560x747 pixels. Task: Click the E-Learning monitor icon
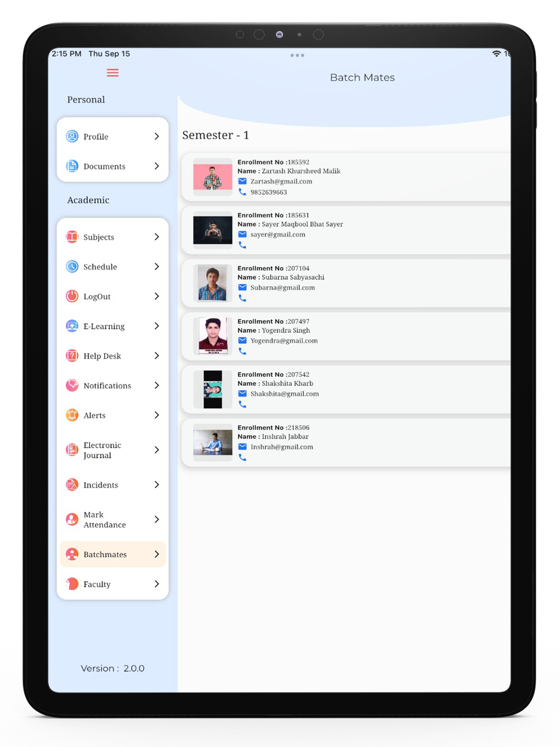click(72, 326)
